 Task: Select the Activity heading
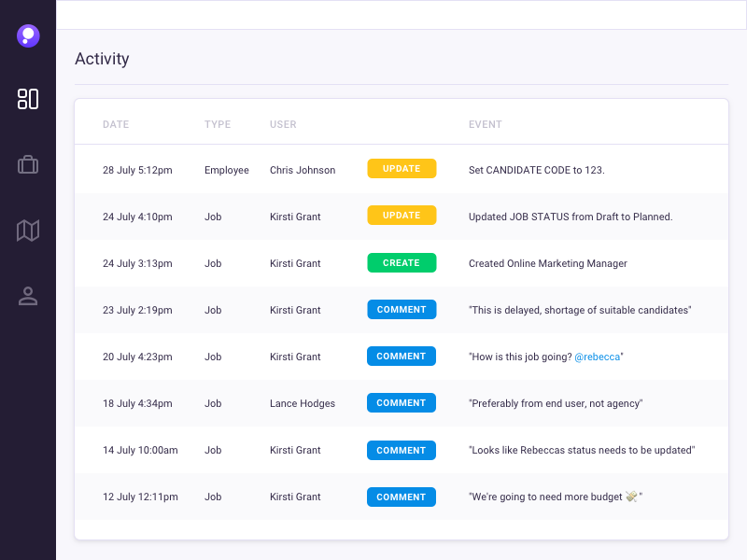pos(102,59)
